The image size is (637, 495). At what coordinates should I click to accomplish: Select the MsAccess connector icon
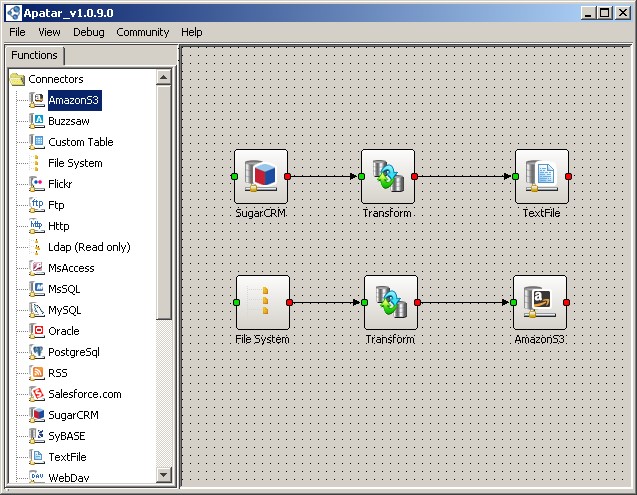37,268
